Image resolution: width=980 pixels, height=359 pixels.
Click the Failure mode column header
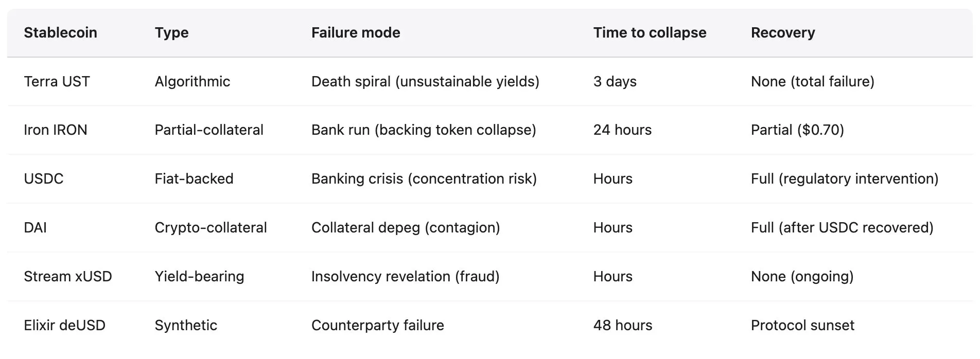coord(355,32)
